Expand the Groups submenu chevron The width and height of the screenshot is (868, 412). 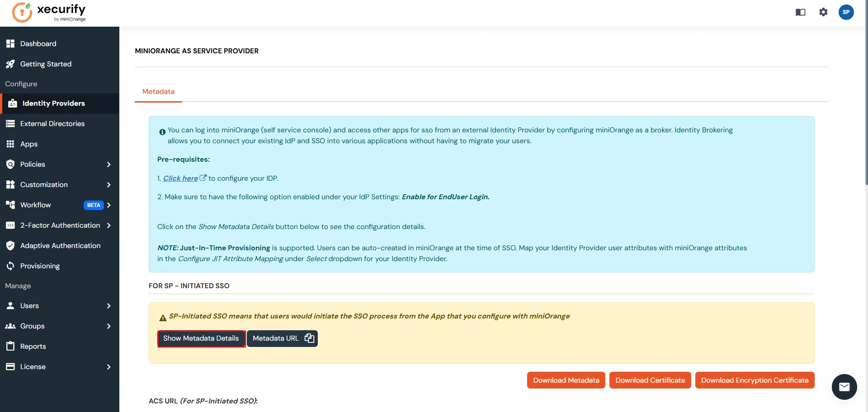[108, 326]
